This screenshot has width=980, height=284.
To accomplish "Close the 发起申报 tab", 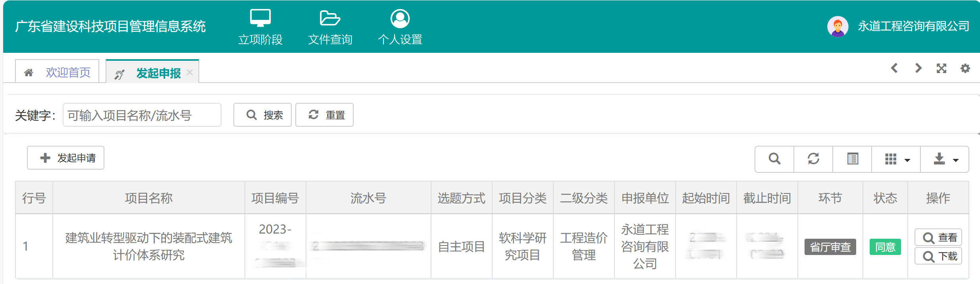I will click(190, 72).
